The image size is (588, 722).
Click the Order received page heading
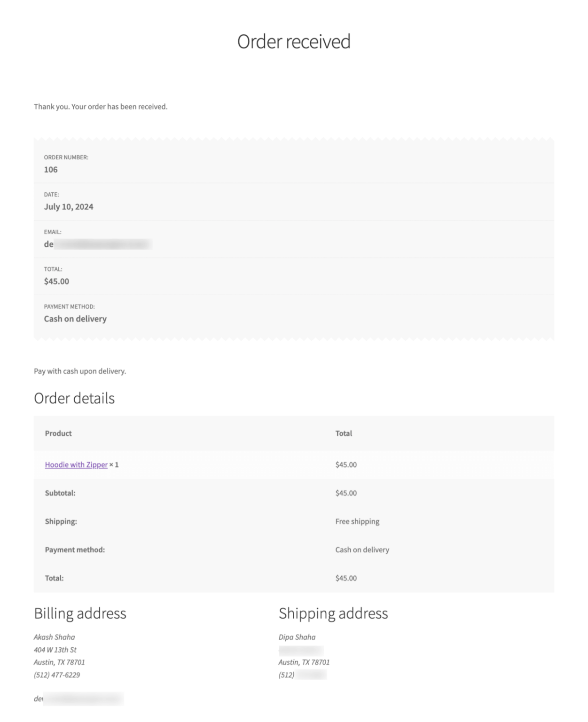[294, 41]
